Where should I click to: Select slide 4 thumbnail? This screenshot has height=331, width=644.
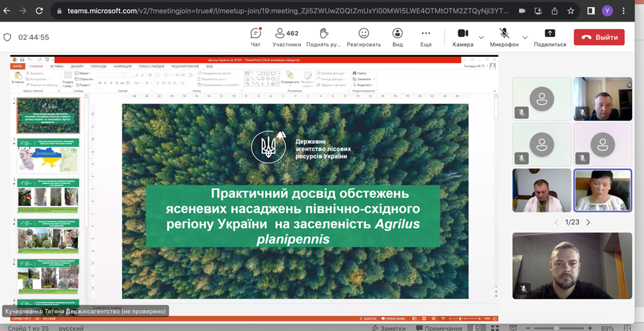click(x=48, y=236)
